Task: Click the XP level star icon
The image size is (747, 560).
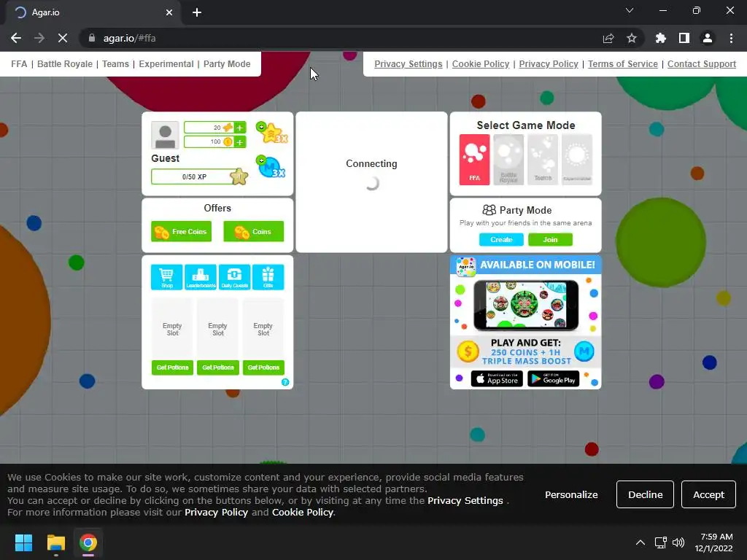Action: point(239,176)
